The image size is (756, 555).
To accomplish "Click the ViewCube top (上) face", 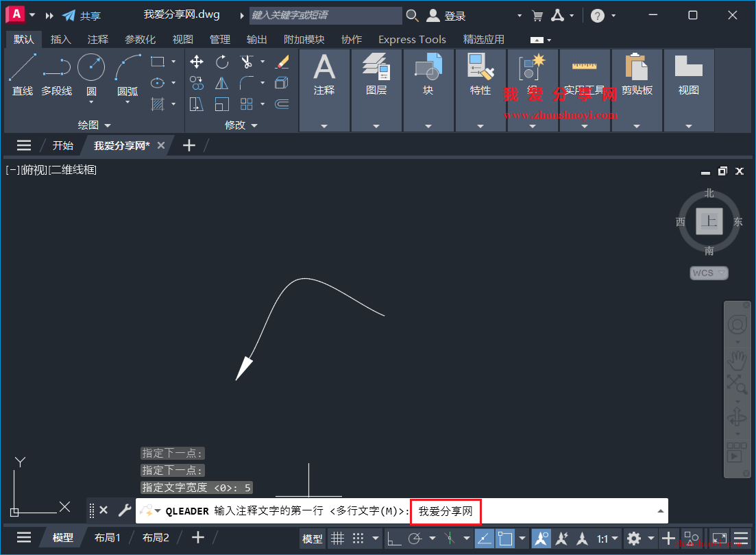I will tap(709, 221).
